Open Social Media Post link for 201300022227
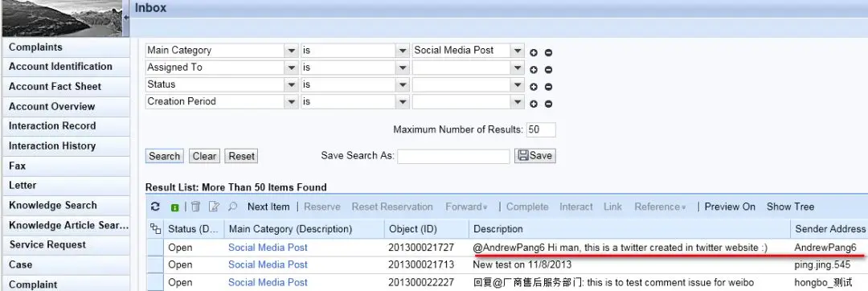The image size is (868, 291). [268, 282]
